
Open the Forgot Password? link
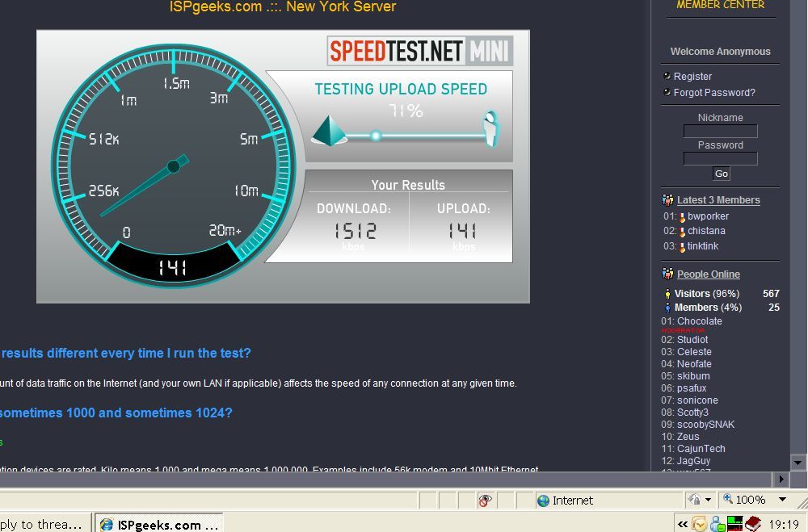(714, 93)
